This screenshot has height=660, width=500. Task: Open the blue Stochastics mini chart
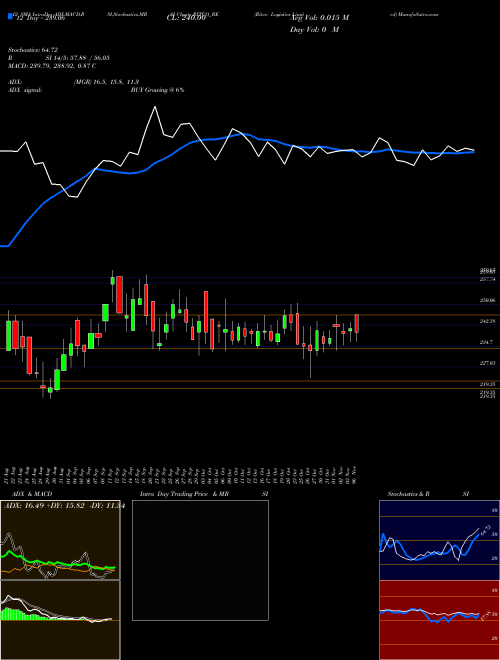439,540
